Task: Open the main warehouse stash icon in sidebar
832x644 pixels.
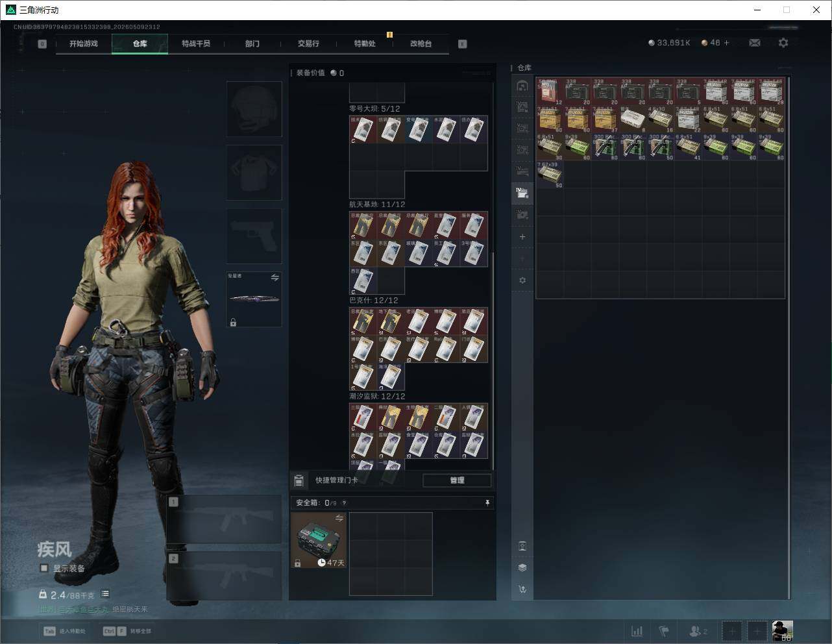Action: click(x=522, y=86)
